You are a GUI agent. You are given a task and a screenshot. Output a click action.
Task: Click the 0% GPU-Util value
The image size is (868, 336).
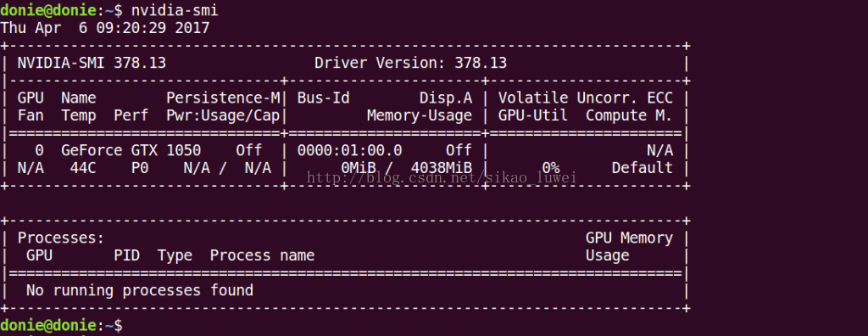[550, 168]
